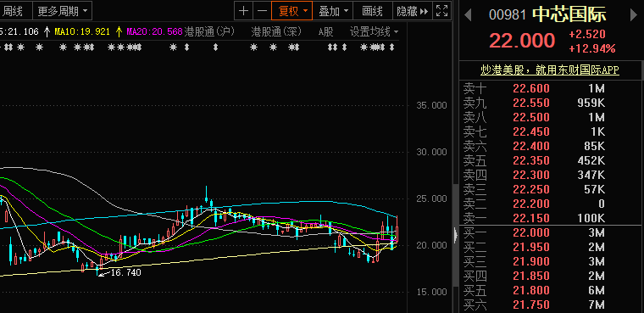Screen dimensions: 644x313
Task: Select 买六 bid price 21.750
Action: [531, 305]
